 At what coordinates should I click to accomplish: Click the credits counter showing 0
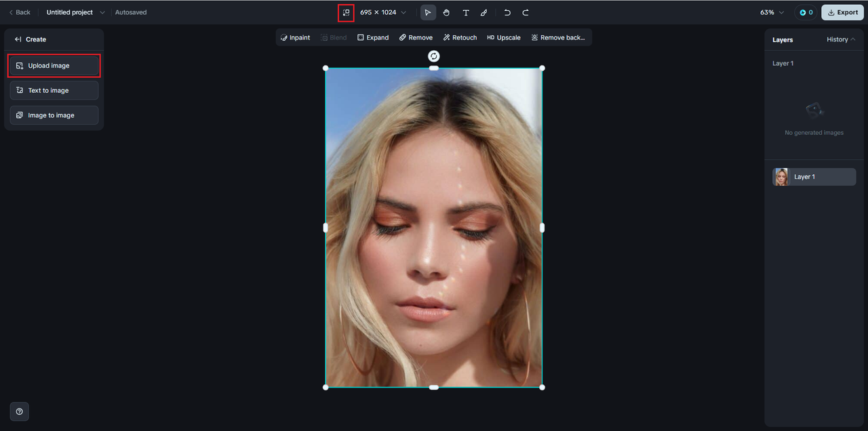[x=806, y=12]
